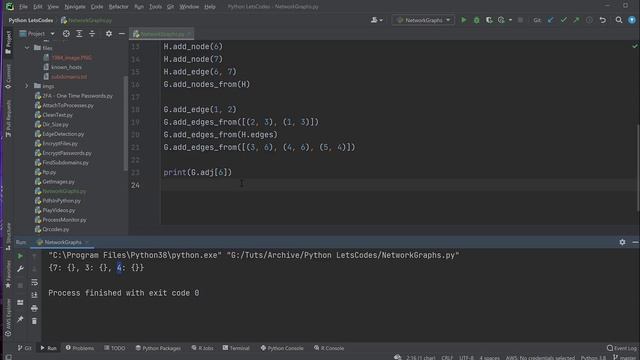Open the Window menu
The height and width of the screenshot is (360, 640).
[189, 7]
